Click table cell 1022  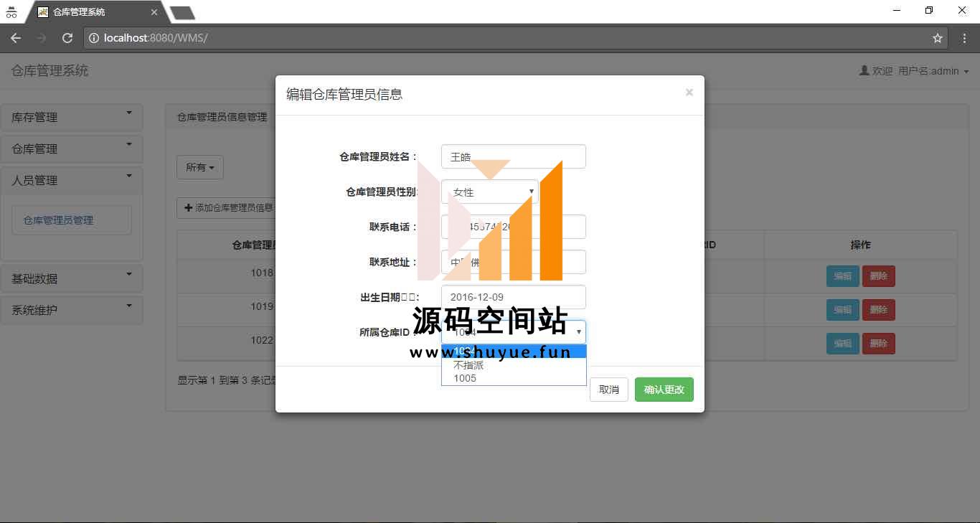point(262,340)
